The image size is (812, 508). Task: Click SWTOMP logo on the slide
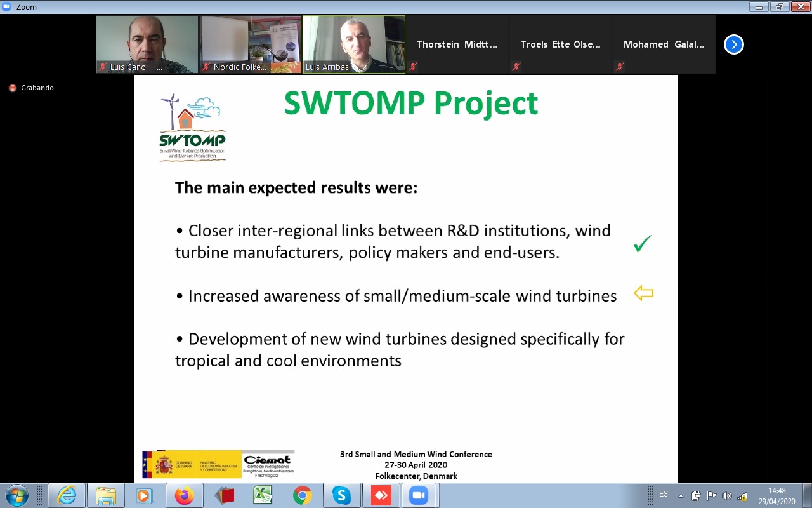coord(192,127)
